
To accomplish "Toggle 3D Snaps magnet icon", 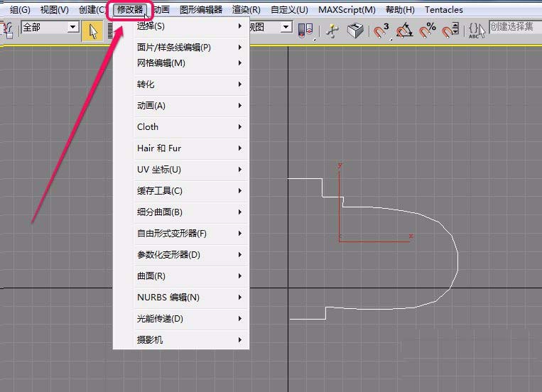I will pyautogui.click(x=381, y=31).
